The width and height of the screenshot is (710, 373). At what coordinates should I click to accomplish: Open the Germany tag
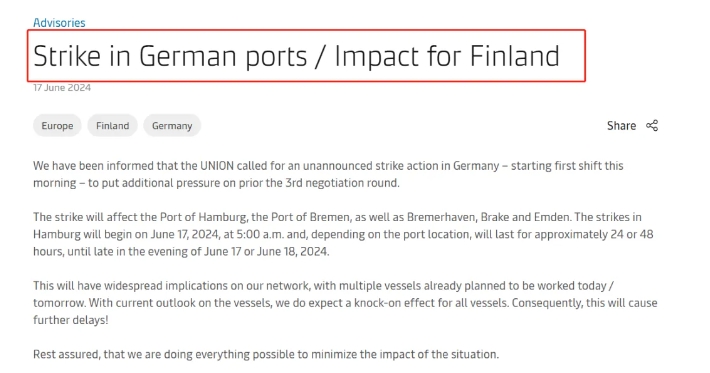(x=172, y=125)
